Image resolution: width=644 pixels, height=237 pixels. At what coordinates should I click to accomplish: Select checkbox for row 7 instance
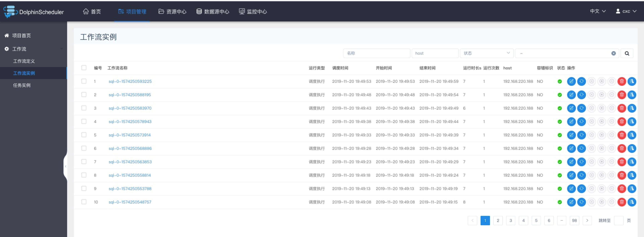click(x=84, y=162)
